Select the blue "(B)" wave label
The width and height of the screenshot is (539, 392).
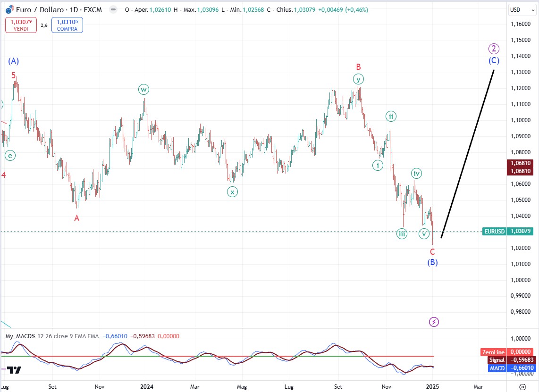(x=432, y=262)
